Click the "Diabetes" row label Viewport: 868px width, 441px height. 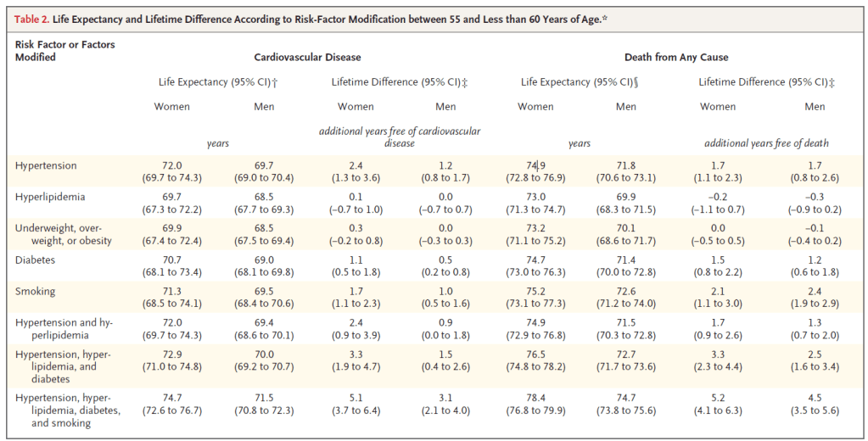(x=36, y=259)
